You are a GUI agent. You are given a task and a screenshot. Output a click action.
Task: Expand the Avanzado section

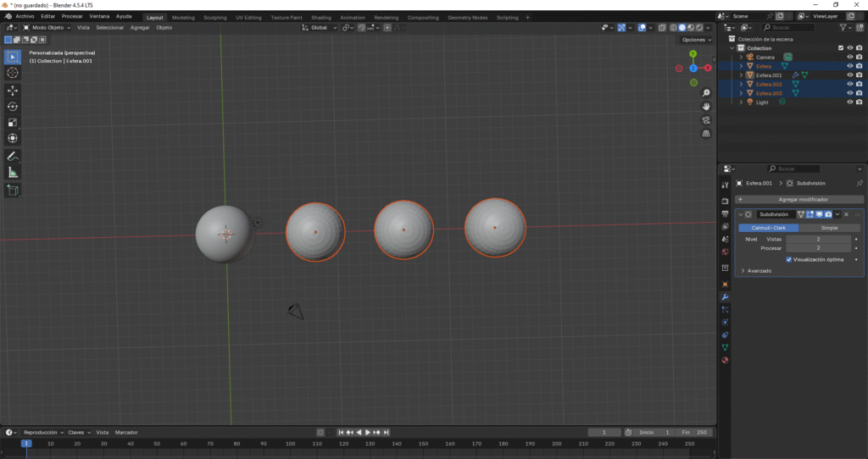743,271
